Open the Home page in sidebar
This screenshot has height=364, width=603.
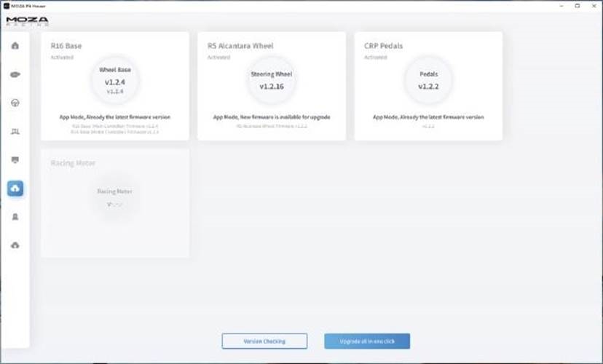point(15,46)
